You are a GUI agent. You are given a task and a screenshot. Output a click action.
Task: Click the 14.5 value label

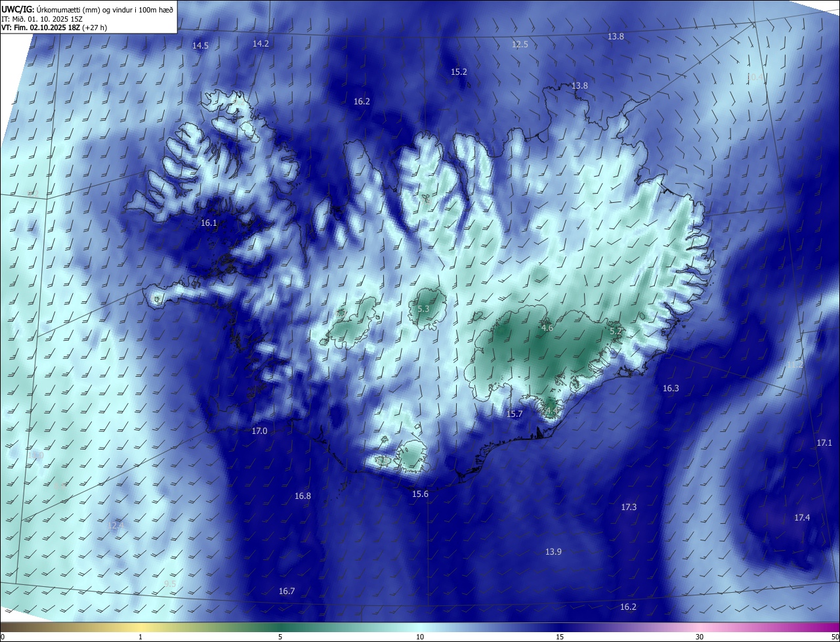coord(200,46)
